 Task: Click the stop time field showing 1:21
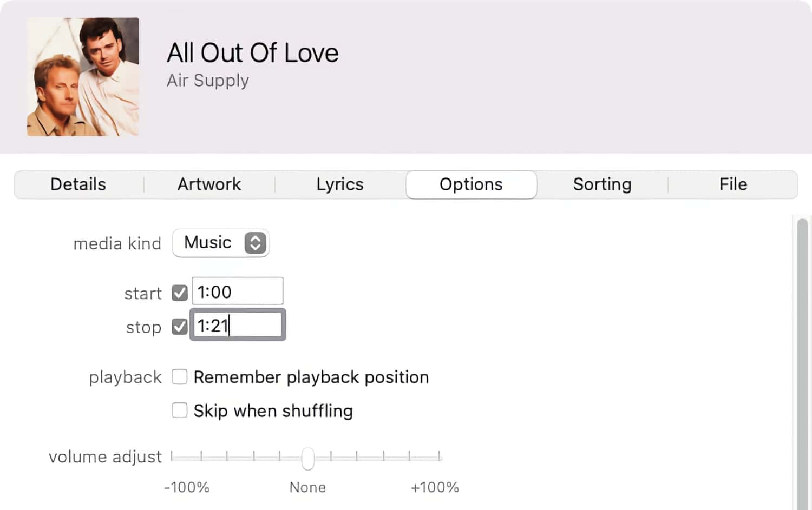coord(237,324)
